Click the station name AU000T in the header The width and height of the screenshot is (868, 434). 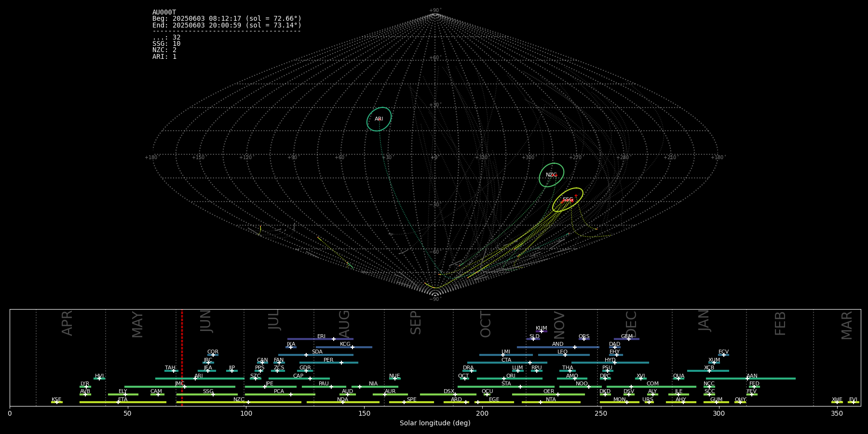click(164, 13)
